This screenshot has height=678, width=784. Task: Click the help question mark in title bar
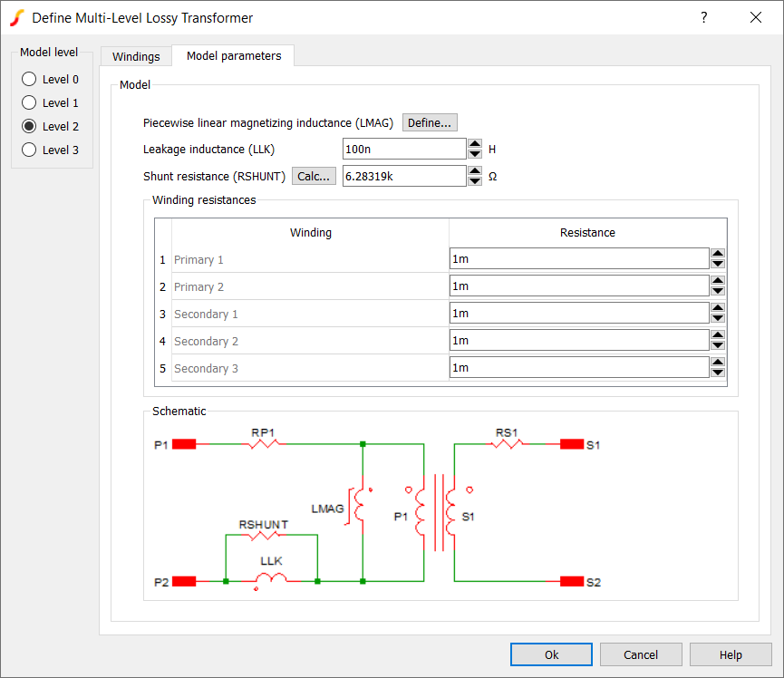point(703,17)
